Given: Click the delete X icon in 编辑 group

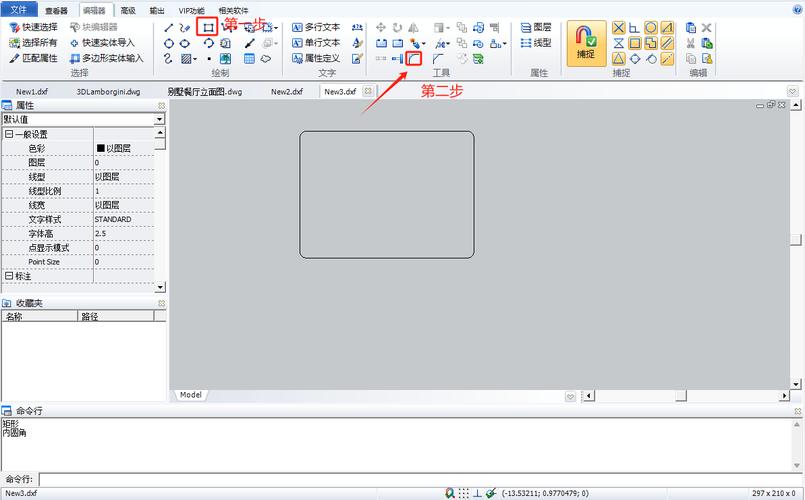Looking at the screenshot, I should (x=706, y=27).
